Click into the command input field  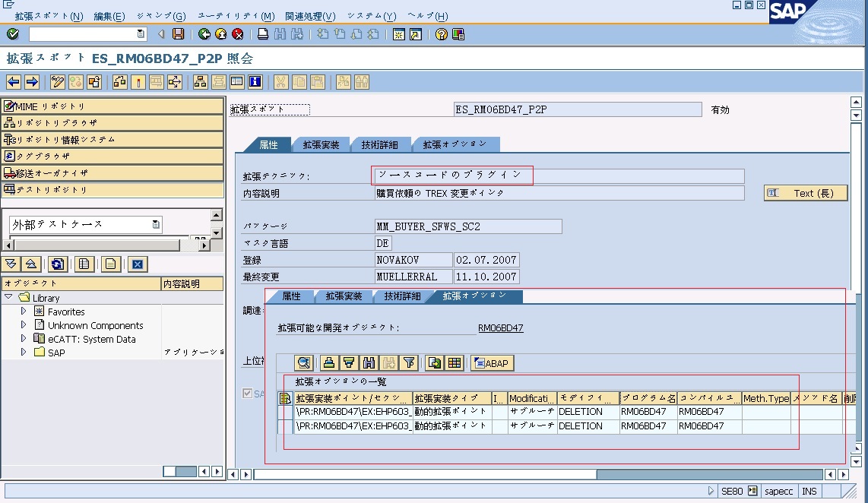(83, 34)
